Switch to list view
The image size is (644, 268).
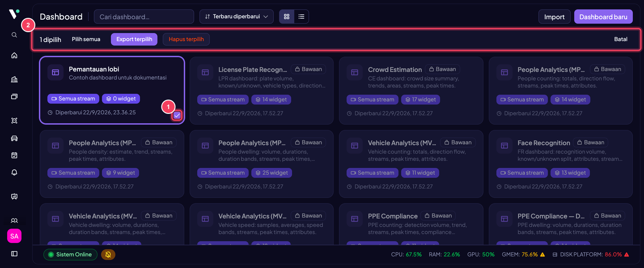pyautogui.click(x=301, y=17)
